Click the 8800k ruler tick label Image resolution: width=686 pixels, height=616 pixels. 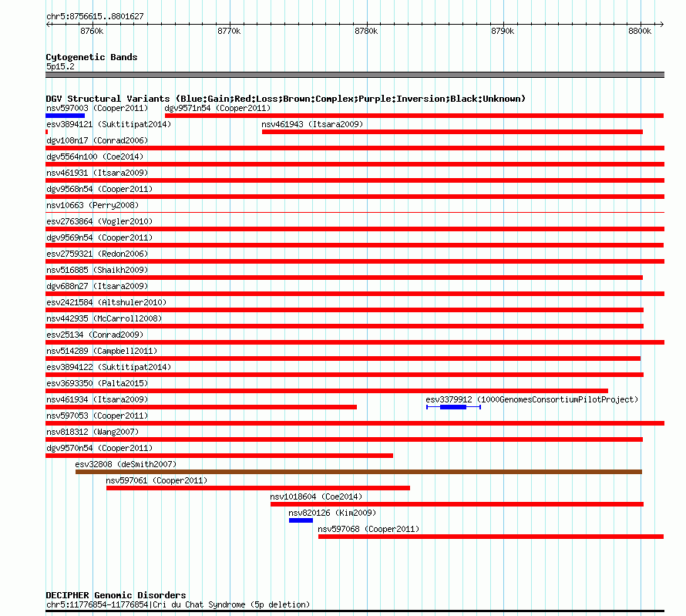click(x=640, y=31)
